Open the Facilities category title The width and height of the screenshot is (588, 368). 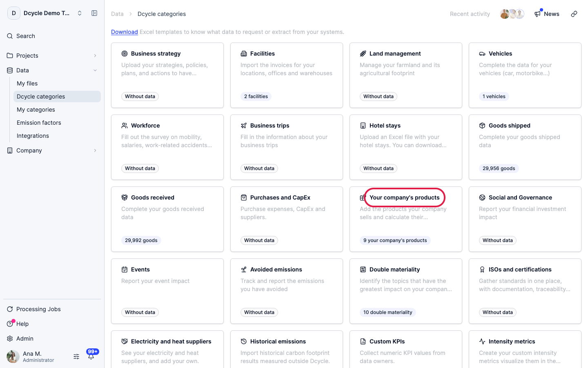point(263,54)
